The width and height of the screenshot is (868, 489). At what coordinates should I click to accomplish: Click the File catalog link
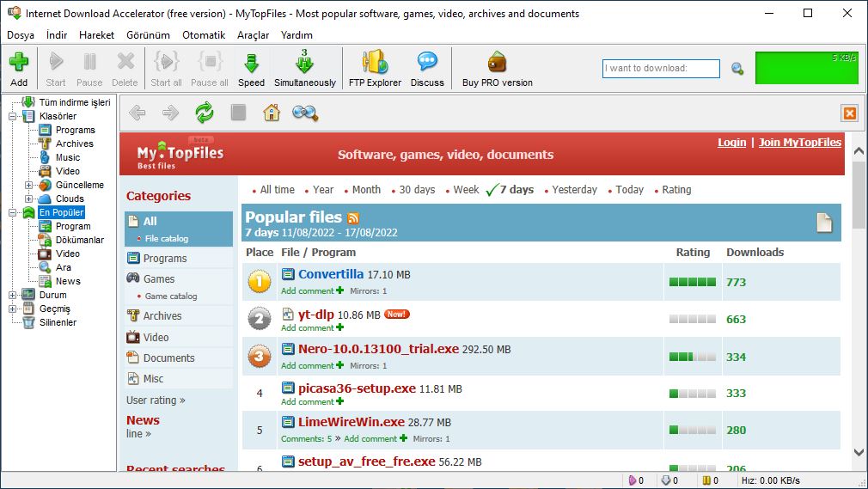pos(167,239)
